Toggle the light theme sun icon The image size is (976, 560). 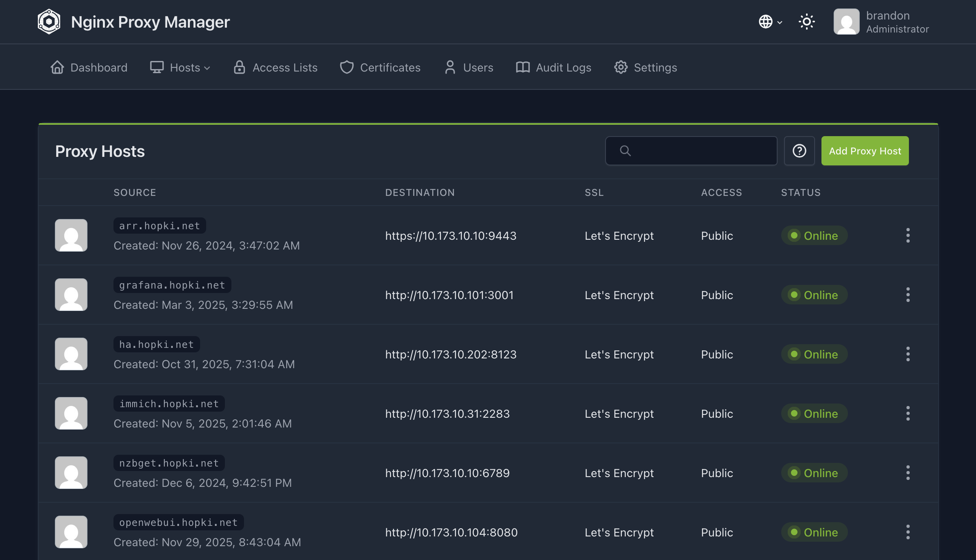pos(806,22)
